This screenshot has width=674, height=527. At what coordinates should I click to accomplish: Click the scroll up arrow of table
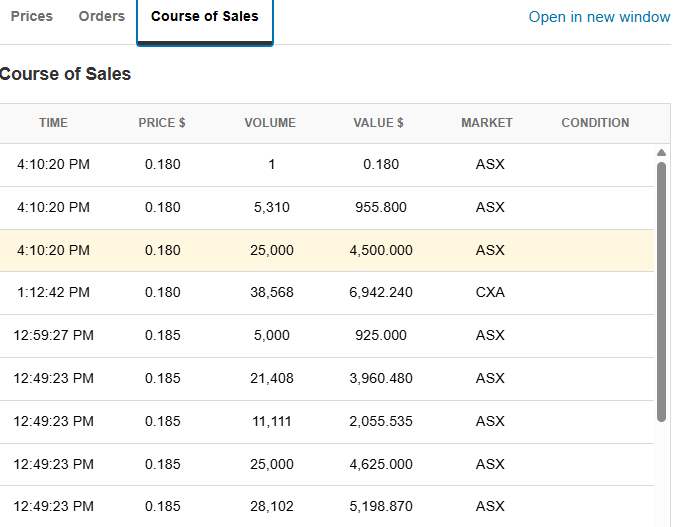pyautogui.click(x=661, y=153)
